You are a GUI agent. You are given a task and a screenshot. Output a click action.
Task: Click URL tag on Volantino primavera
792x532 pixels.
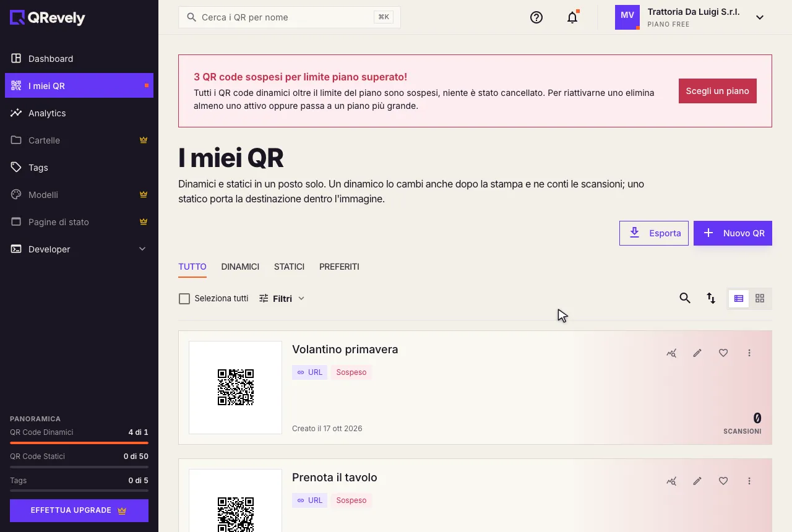(309, 372)
